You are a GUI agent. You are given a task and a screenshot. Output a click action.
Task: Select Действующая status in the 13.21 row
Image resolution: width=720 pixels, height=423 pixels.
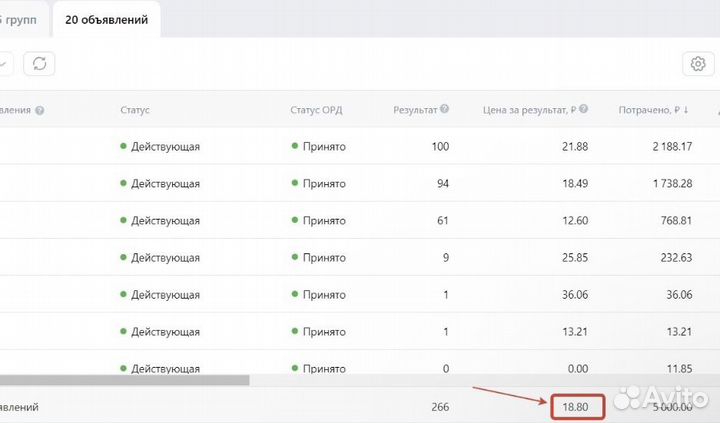160,332
